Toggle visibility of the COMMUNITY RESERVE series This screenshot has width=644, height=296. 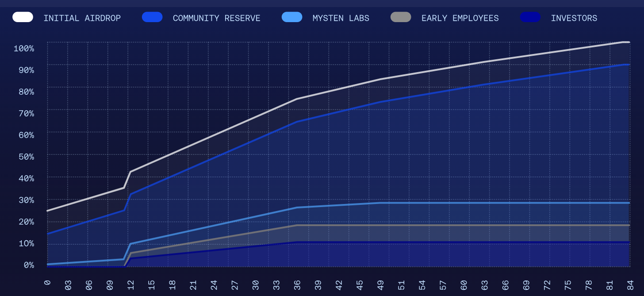152,17
